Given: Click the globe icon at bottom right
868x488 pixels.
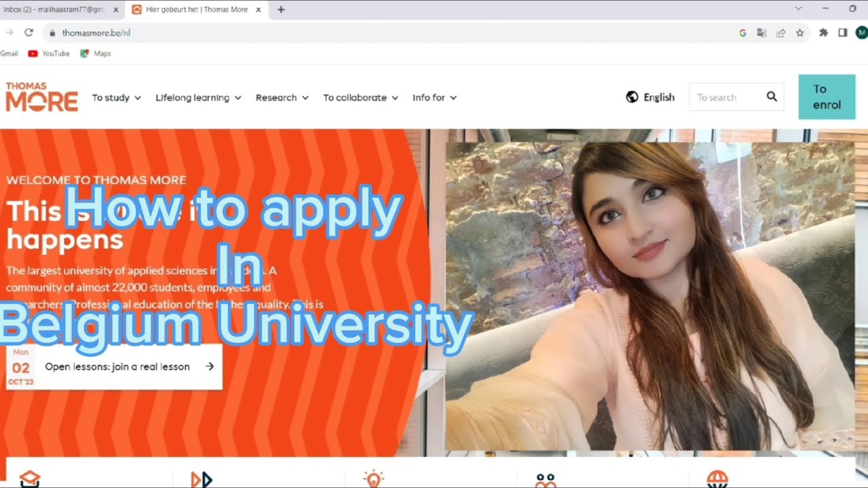Looking at the screenshot, I should point(717,479).
